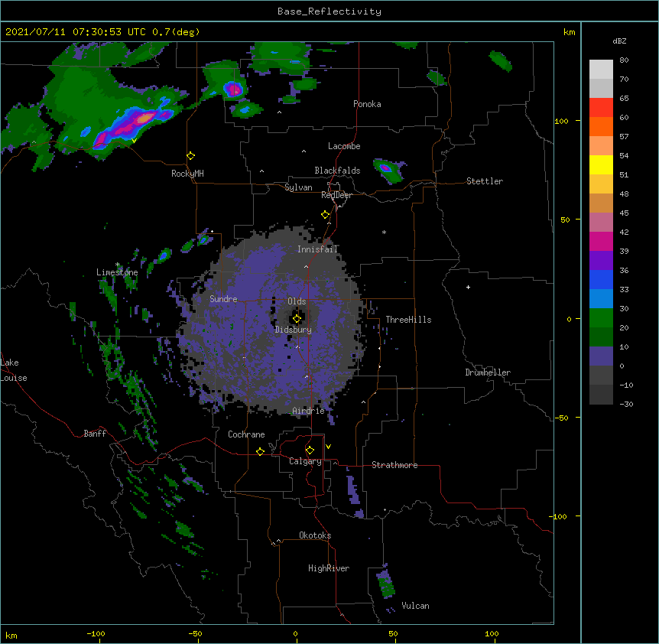The height and width of the screenshot is (644, 659).
Task: Click the Base_Reflectivity title text
Action: [329, 11]
